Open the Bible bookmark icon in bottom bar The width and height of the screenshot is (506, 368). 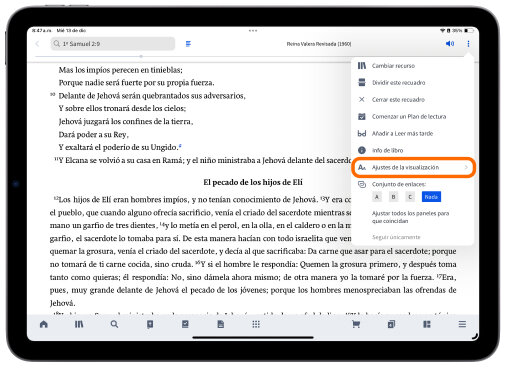(x=150, y=324)
